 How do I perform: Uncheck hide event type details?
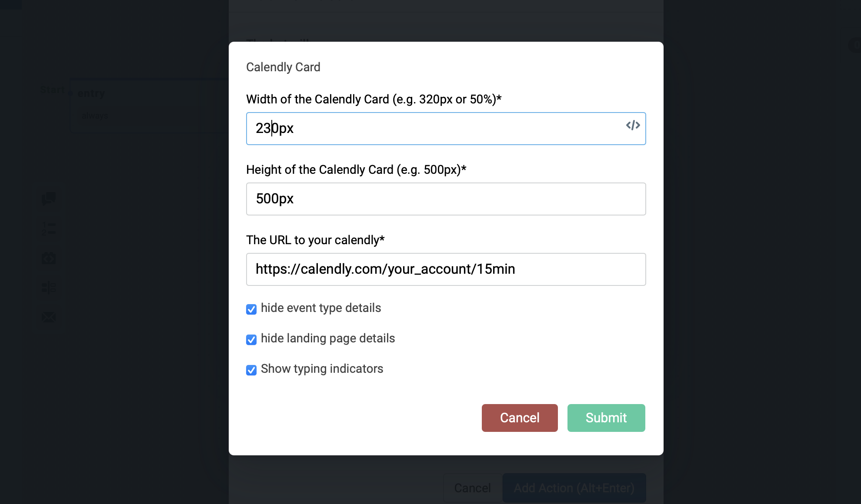click(x=251, y=309)
